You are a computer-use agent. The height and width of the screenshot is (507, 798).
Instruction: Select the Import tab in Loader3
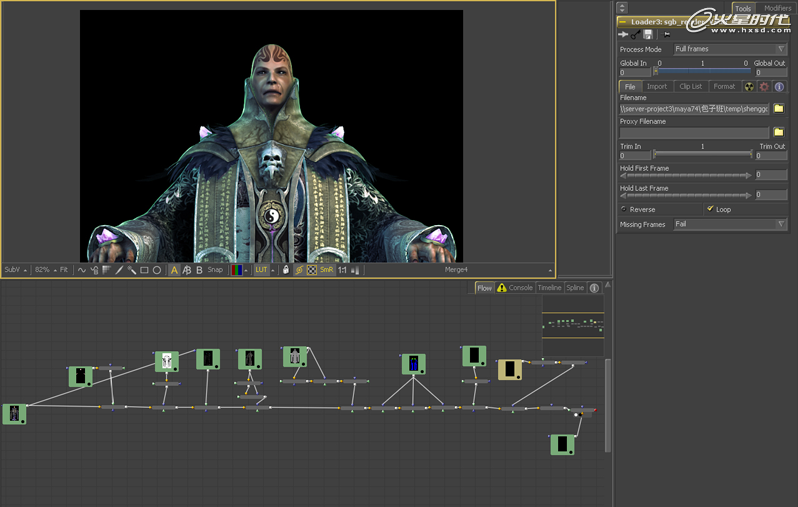(657, 87)
